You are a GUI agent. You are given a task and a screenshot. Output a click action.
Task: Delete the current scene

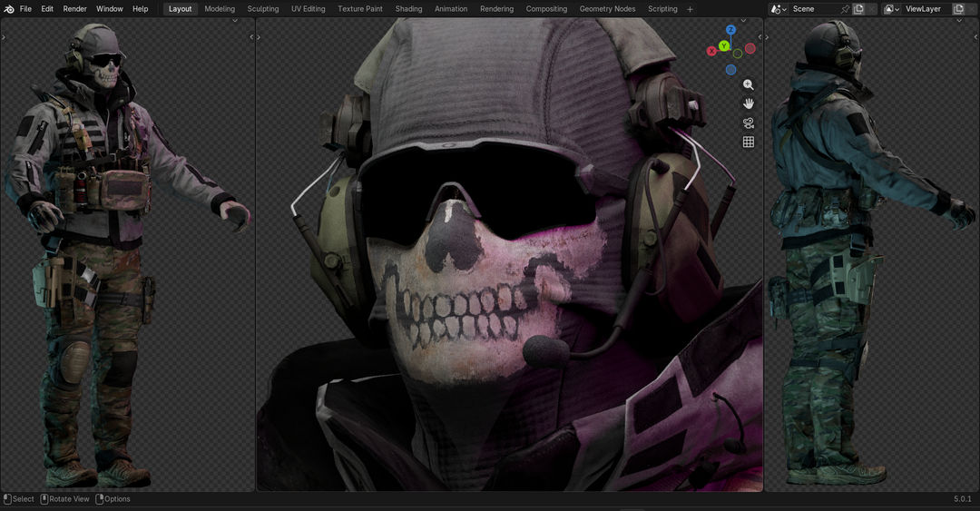872,9
